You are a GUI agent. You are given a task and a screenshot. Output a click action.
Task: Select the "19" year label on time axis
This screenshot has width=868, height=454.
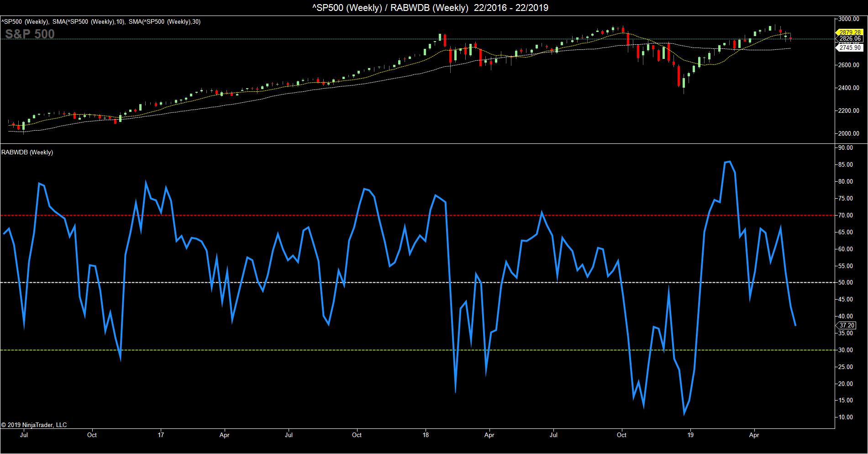pos(690,435)
